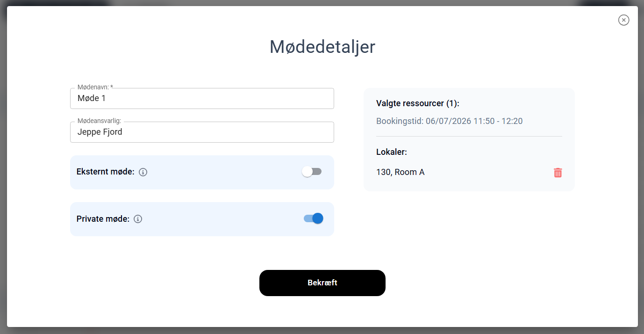644x334 pixels.
Task: Close the Mødedetaljer dialog with the X icon
Action: pyautogui.click(x=623, y=20)
